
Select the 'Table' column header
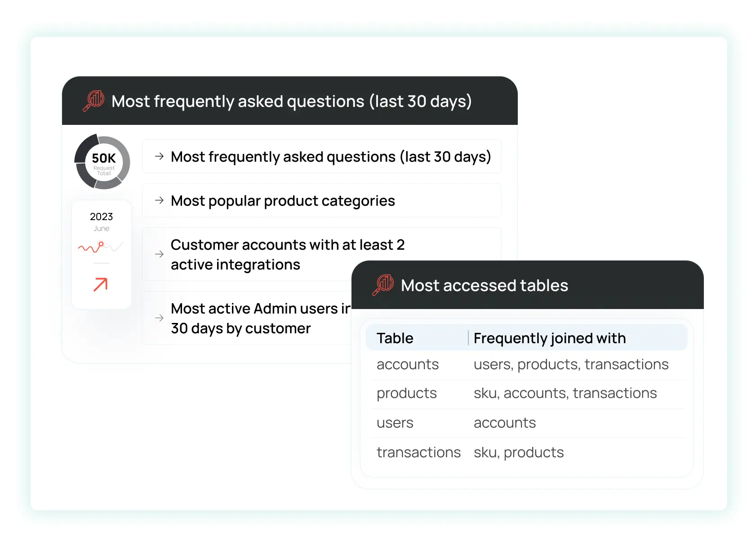coord(395,338)
